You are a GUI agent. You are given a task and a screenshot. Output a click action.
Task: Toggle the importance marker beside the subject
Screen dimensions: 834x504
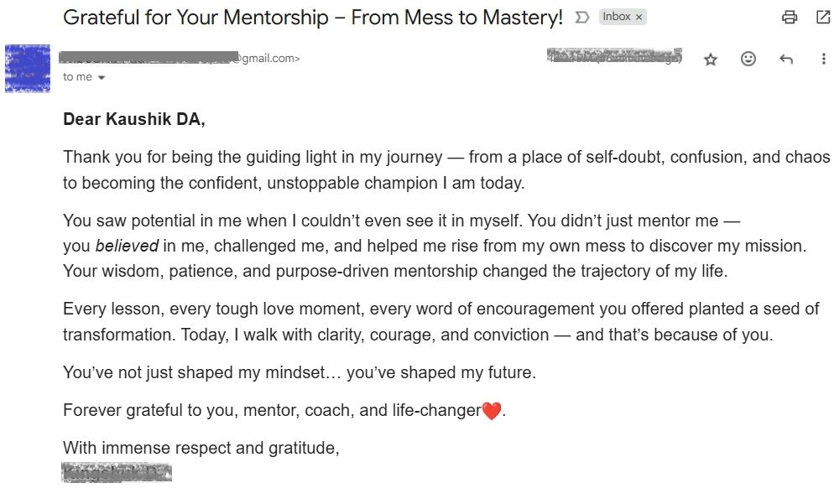(x=581, y=18)
